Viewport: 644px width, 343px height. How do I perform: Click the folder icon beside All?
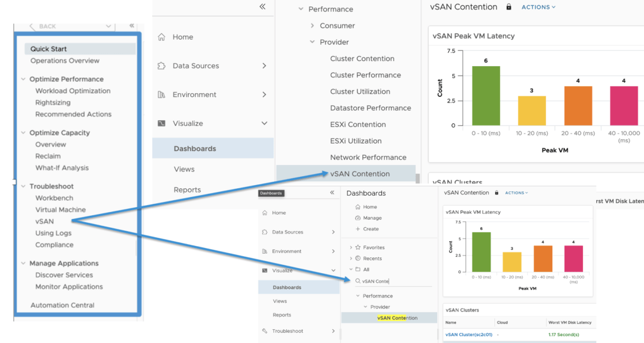(358, 269)
